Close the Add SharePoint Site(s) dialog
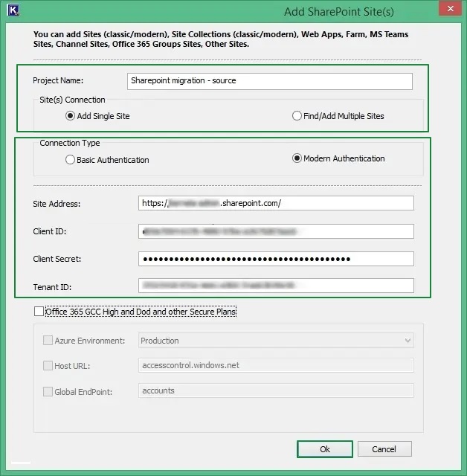 [x=451, y=9]
